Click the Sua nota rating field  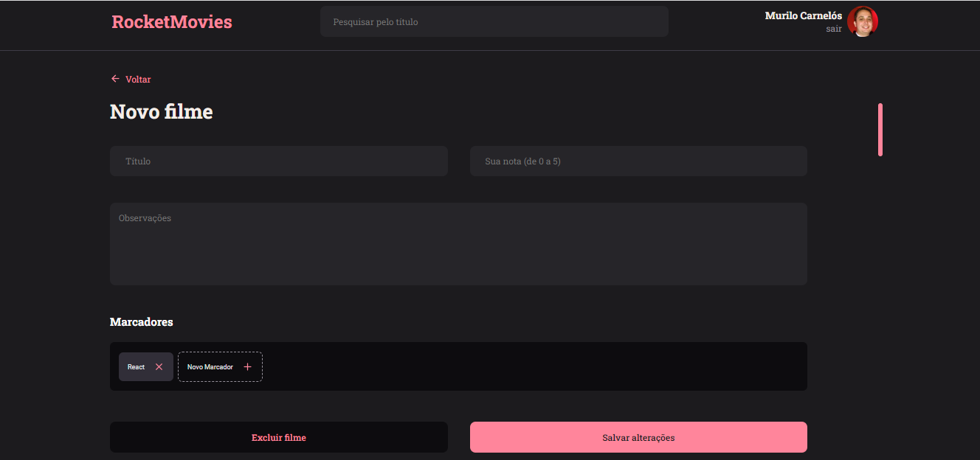click(x=638, y=161)
